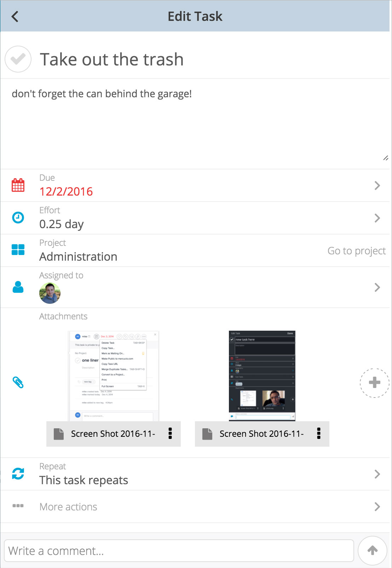The height and width of the screenshot is (568, 392).
Task: Open More actions menu
Action: pyautogui.click(x=195, y=507)
